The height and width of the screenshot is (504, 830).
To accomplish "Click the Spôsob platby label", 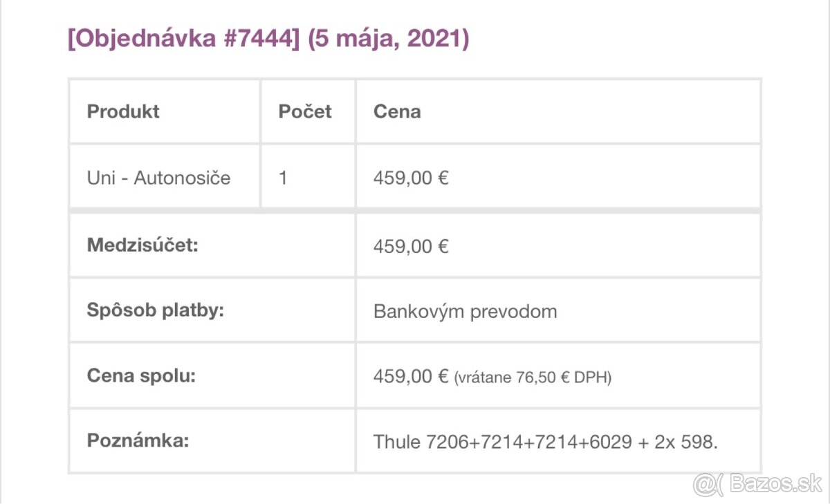I will [x=156, y=310].
